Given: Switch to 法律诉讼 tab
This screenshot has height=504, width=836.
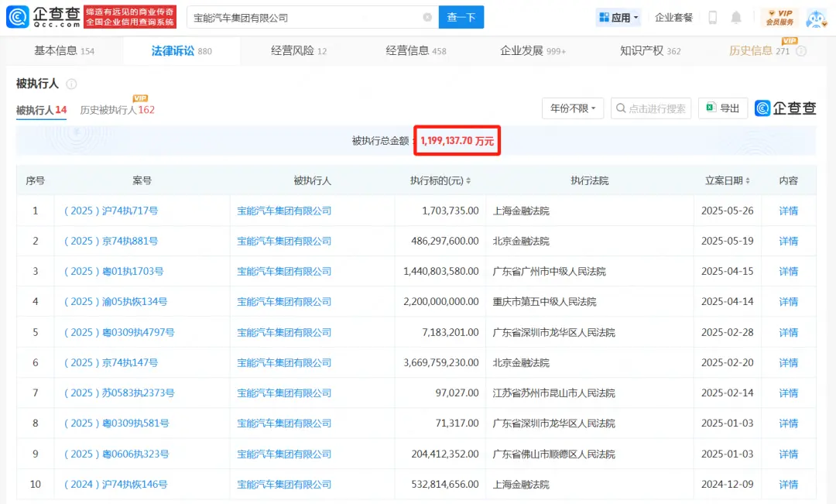Looking at the screenshot, I should coord(181,50).
